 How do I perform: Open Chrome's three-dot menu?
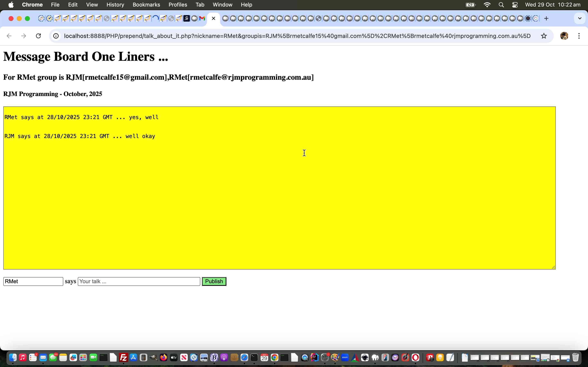click(x=579, y=36)
